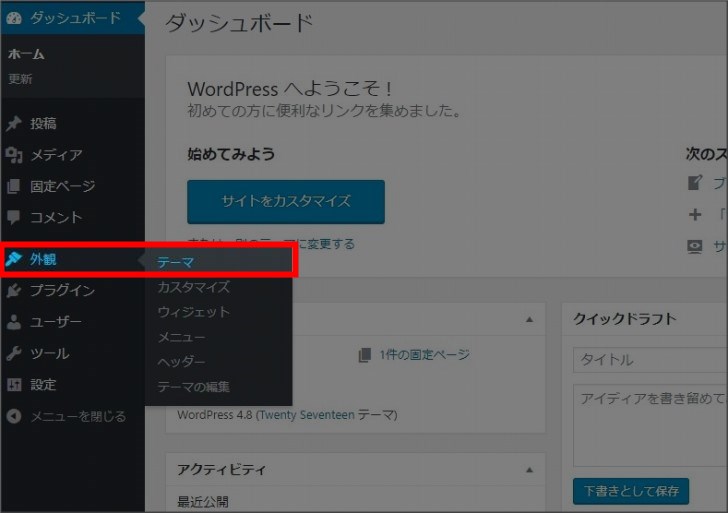Select ホーム submenu item
The image size is (728, 513).
click(26, 54)
